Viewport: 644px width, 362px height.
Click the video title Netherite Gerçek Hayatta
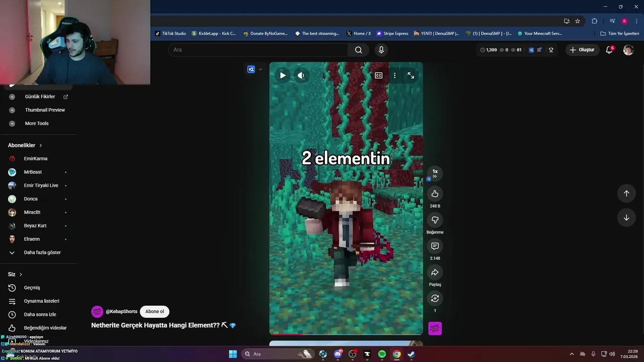tap(163, 325)
